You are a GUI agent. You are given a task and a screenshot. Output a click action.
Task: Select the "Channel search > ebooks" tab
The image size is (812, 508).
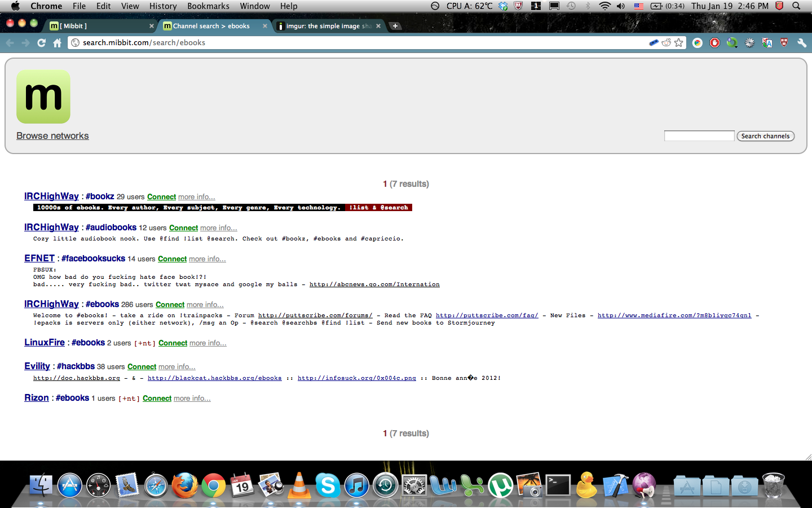(x=214, y=26)
